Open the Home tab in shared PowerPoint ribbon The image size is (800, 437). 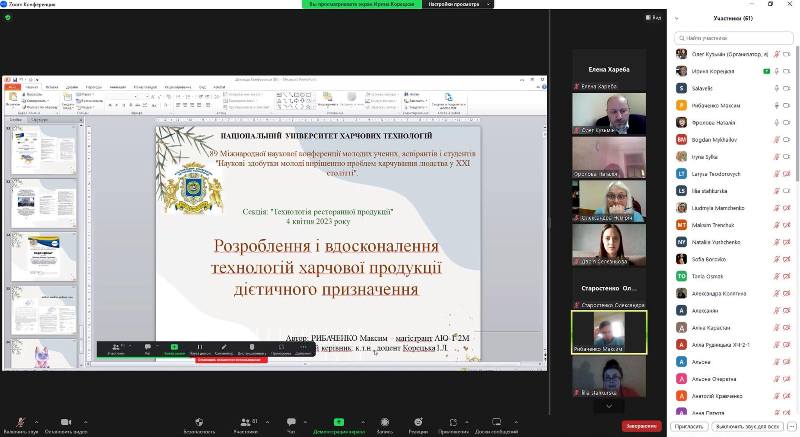[x=32, y=87]
